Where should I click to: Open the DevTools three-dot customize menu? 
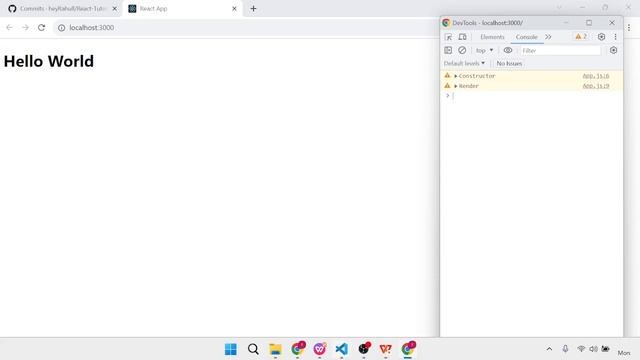pos(616,37)
